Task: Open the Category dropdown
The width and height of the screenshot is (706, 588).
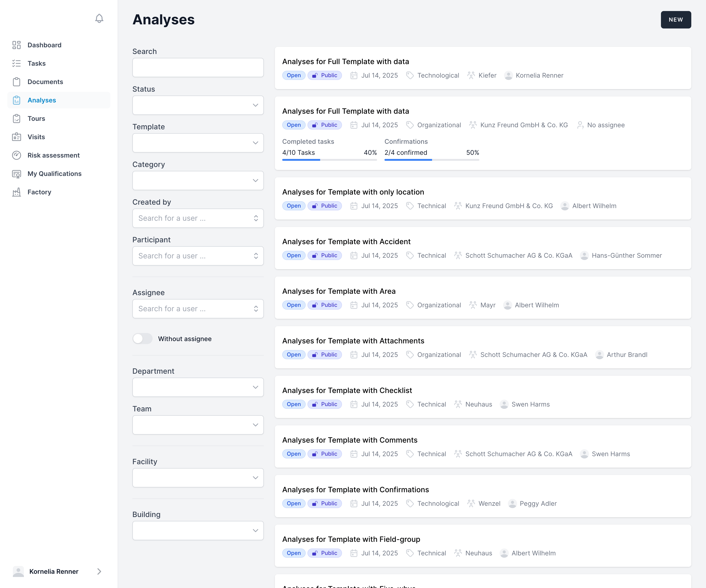Action: (x=198, y=181)
